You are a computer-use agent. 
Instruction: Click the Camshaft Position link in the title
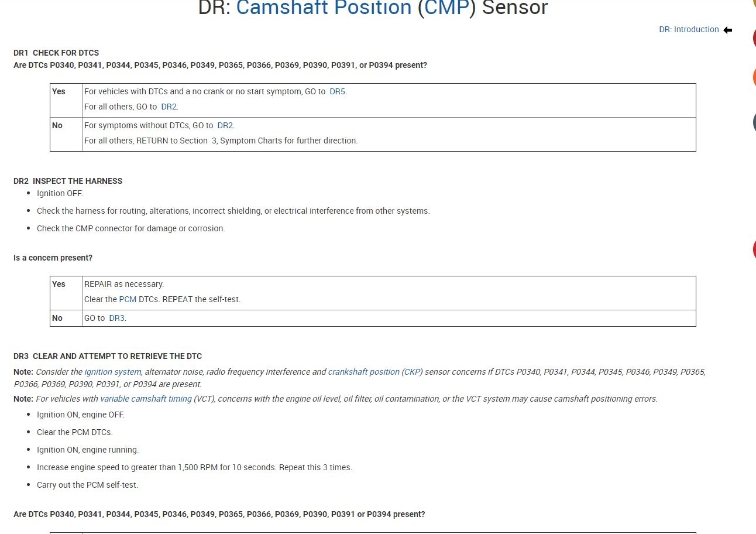[324, 8]
